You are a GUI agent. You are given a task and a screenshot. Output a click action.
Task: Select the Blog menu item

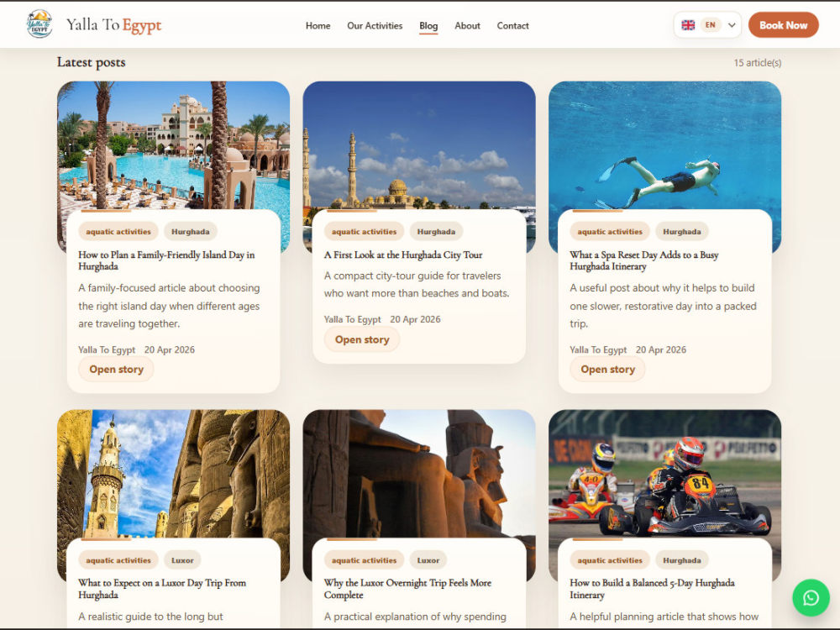click(428, 26)
